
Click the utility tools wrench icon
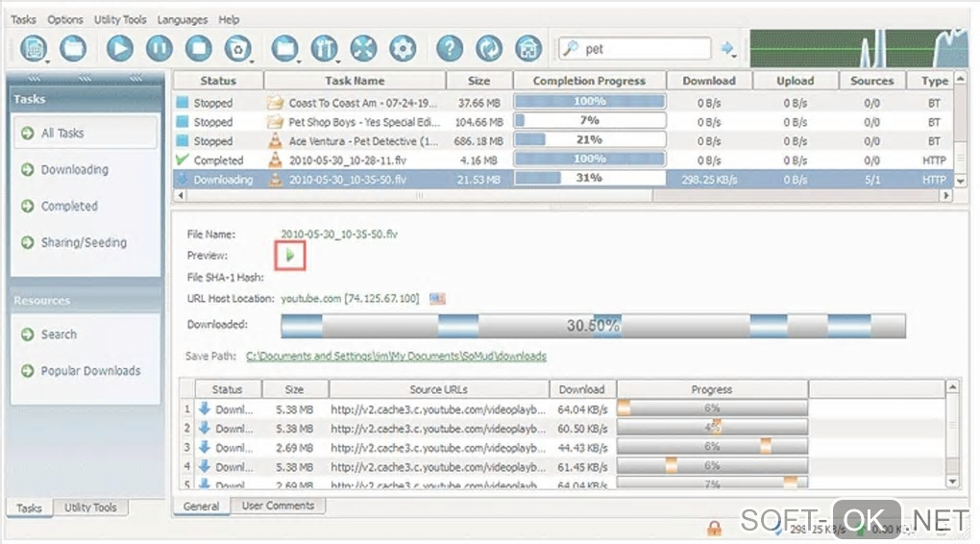[x=324, y=48]
